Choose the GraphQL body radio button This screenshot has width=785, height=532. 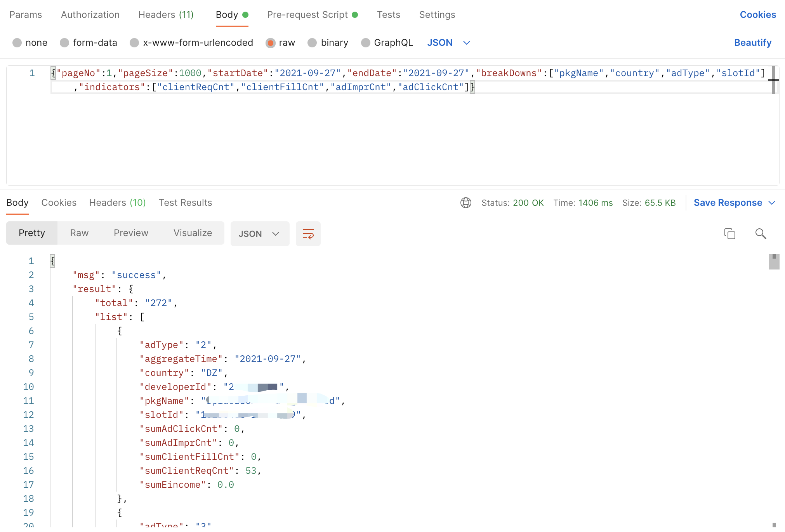[x=365, y=43]
